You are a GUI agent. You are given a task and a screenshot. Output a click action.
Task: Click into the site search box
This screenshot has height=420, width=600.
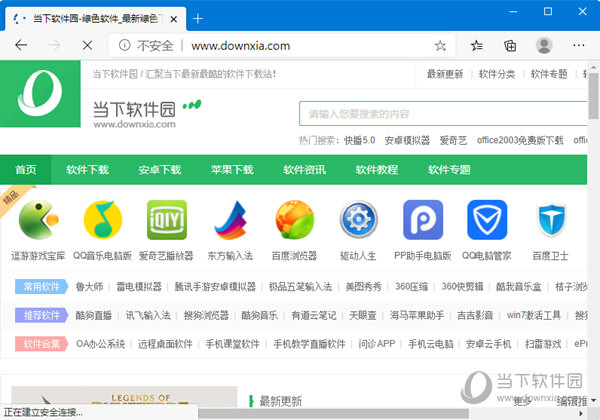tap(443, 114)
